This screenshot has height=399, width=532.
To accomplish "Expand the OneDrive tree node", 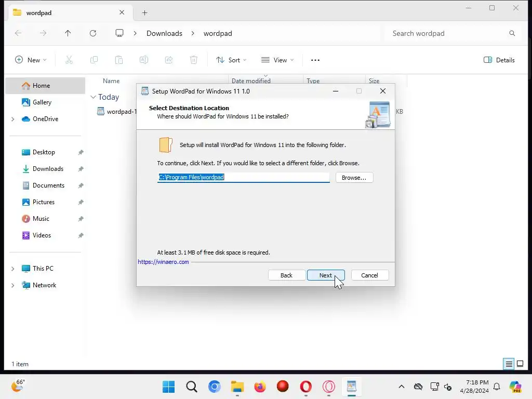I will coord(13,119).
